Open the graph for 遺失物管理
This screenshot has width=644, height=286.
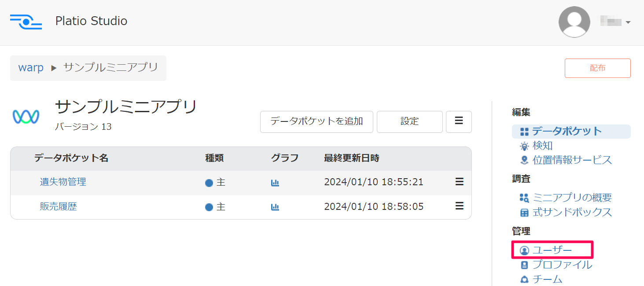(275, 182)
